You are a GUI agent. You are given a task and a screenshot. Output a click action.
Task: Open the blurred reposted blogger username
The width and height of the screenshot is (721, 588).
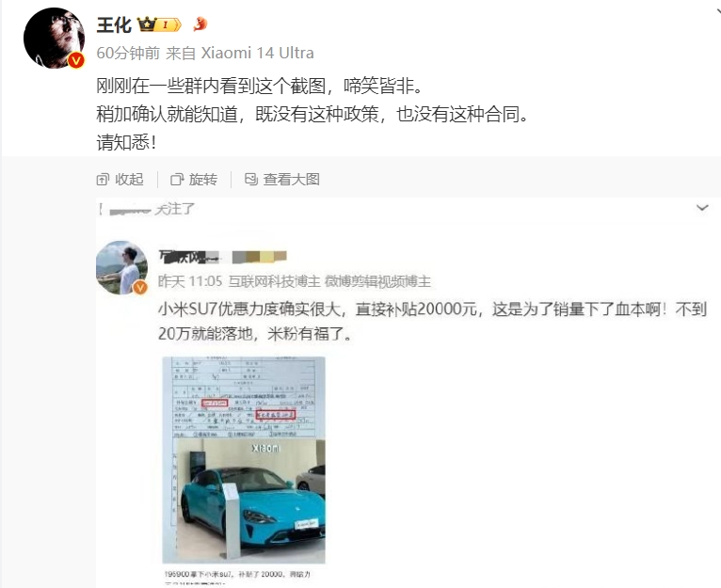(x=188, y=257)
